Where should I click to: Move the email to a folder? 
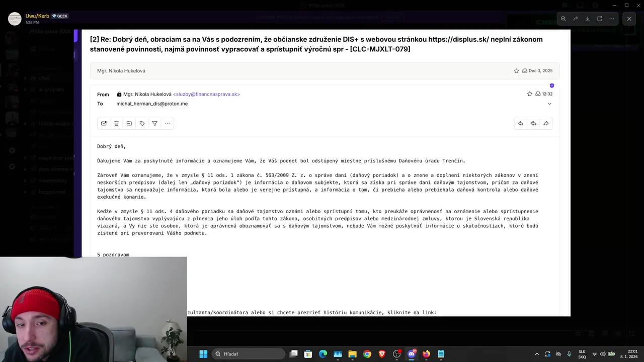point(129,123)
